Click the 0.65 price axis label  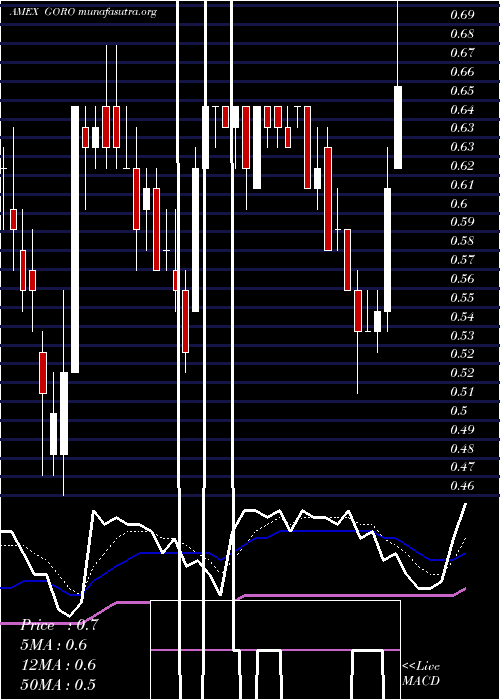click(x=462, y=91)
